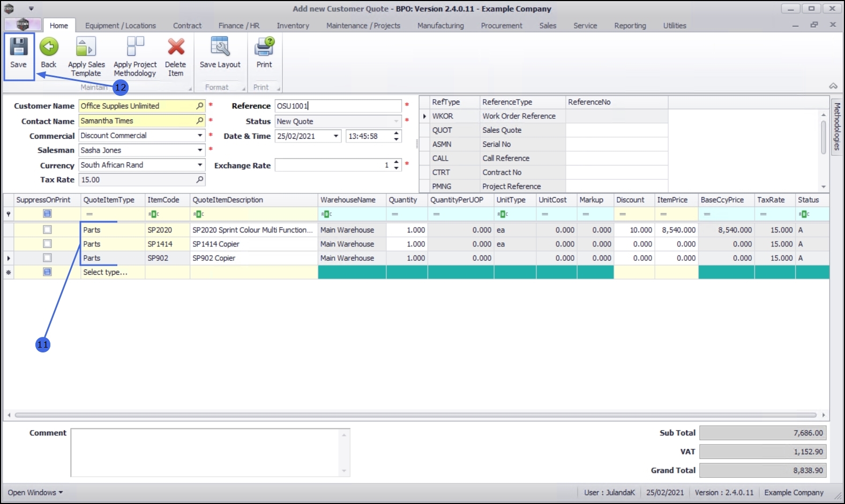
Task: Open the Reporting tab
Action: click(630, 26)
